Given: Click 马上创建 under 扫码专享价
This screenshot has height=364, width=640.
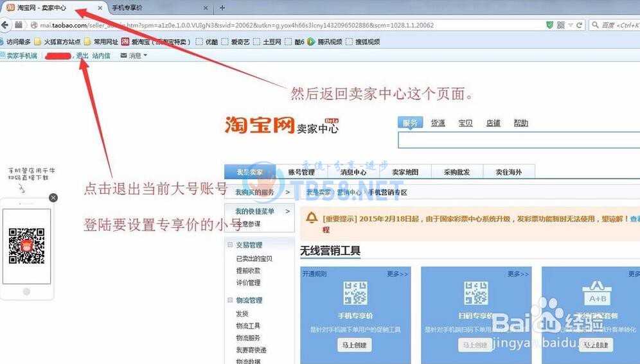Looking at the screenshot, I should (x=475, y=345).
